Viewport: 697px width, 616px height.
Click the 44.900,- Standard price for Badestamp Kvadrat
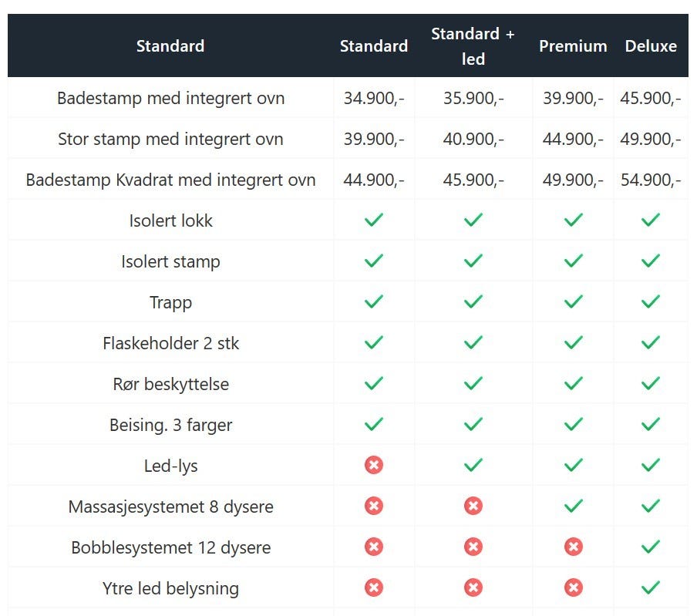click(x=374, y=180)
